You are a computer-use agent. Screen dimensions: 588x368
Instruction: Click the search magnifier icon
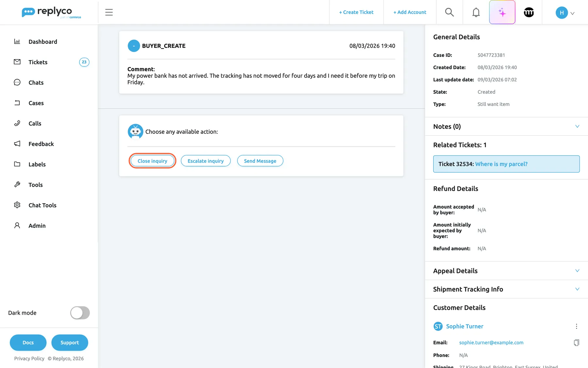tap(449, 12)
